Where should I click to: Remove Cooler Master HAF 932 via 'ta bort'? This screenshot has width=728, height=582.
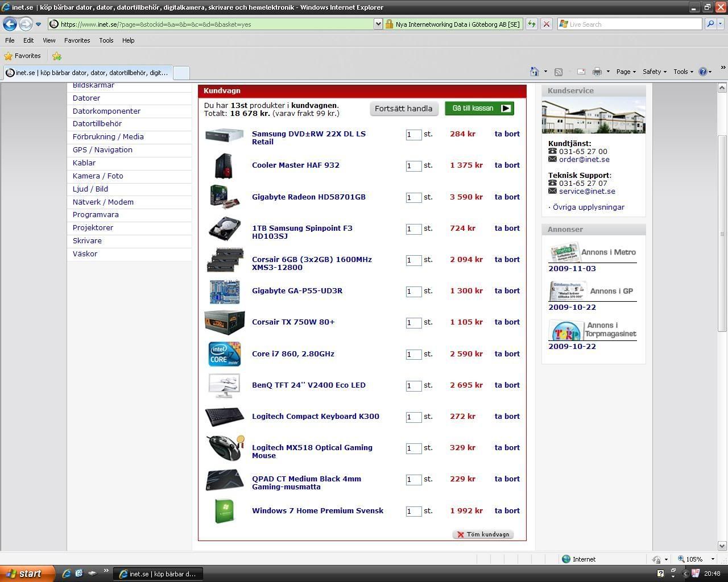[x=507, y=165]
